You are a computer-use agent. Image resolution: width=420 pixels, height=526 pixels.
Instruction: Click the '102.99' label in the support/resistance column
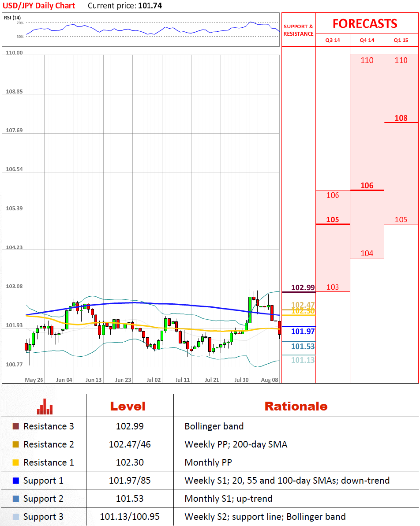303,287
